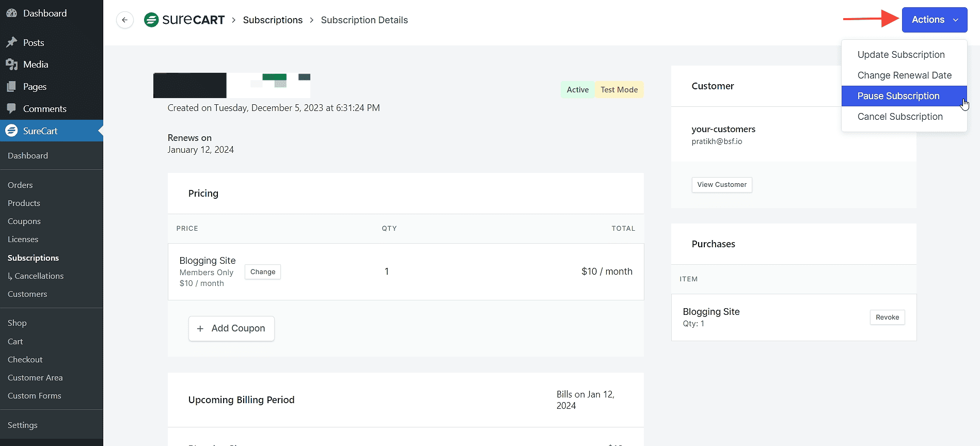Click the Comments bubble icon
This screenshot has height=446, width=980.
tap(12, 109)
